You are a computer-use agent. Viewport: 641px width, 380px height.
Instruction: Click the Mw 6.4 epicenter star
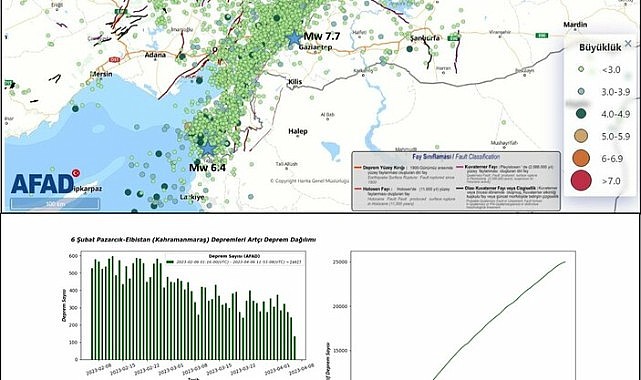pos(208,149)
